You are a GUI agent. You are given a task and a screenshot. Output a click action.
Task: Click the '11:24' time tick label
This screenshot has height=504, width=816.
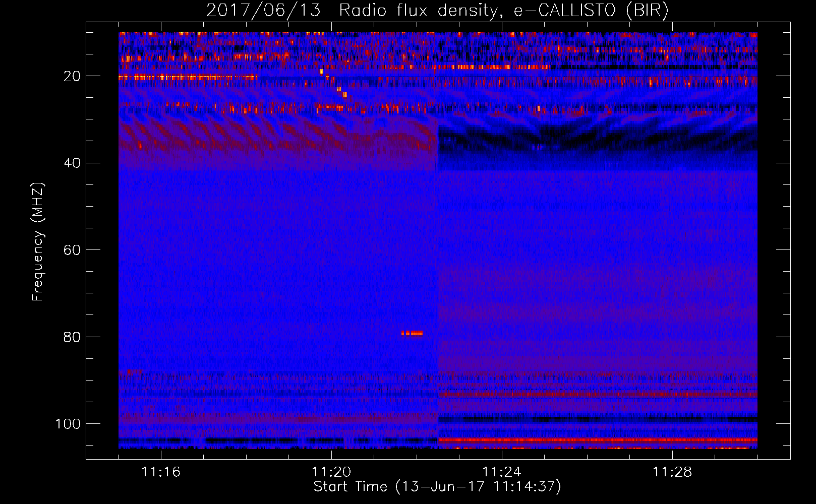click(x=502, y=472)
